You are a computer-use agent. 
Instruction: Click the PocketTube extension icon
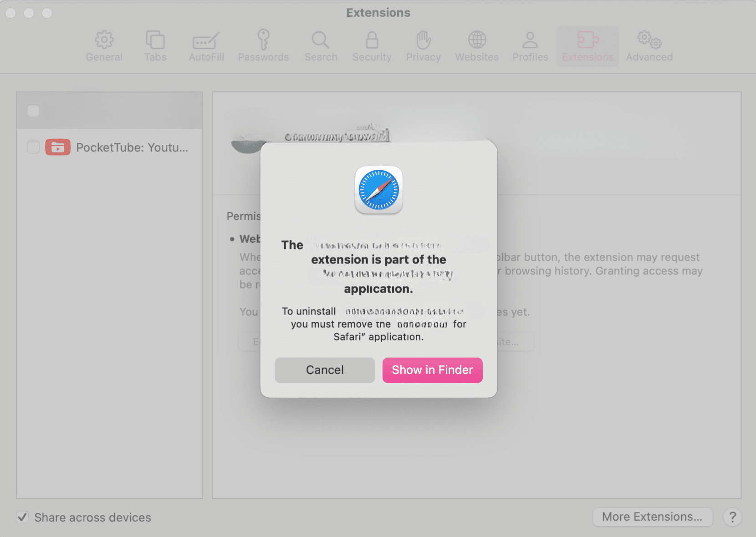(58, 147)
